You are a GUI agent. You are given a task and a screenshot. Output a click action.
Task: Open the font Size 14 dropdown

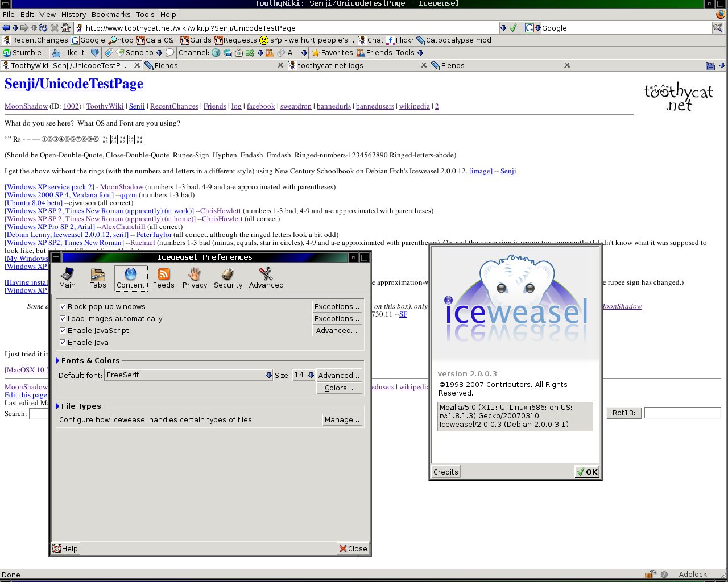click(303, 375)
